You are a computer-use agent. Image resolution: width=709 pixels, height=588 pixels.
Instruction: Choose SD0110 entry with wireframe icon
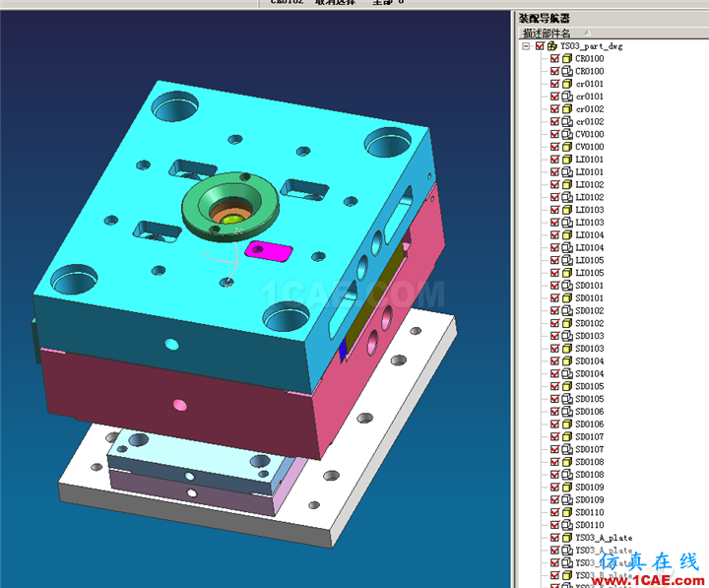coord(590,525)
